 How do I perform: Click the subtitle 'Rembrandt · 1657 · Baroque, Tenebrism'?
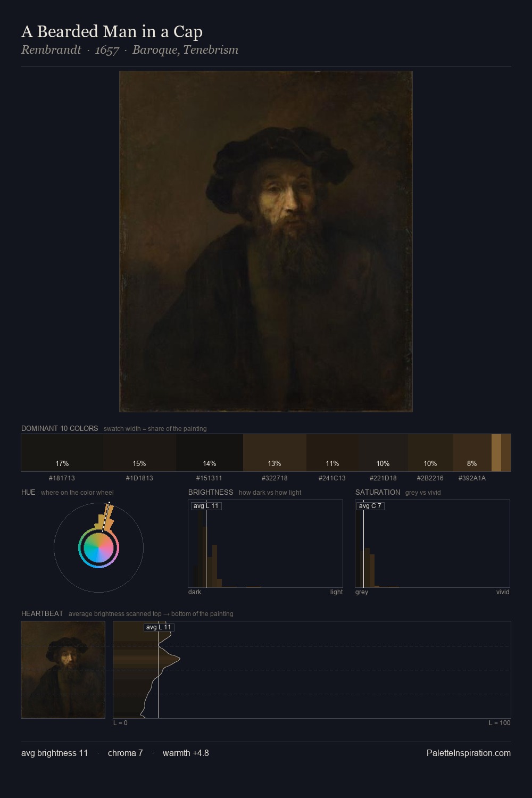(x=130, y=50)
